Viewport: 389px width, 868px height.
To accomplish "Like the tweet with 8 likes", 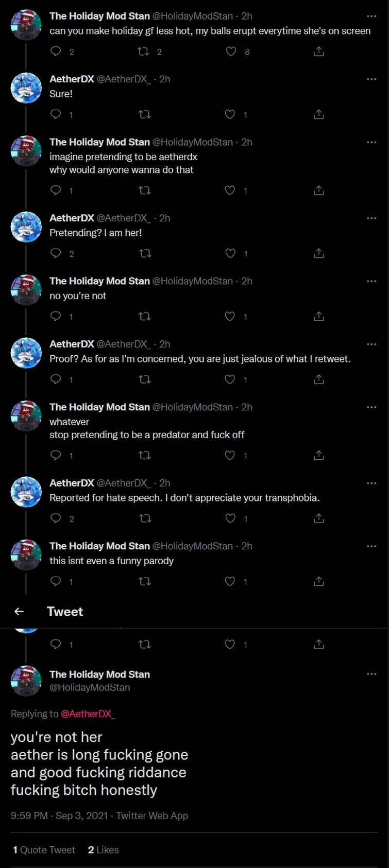I will point(231,51).
